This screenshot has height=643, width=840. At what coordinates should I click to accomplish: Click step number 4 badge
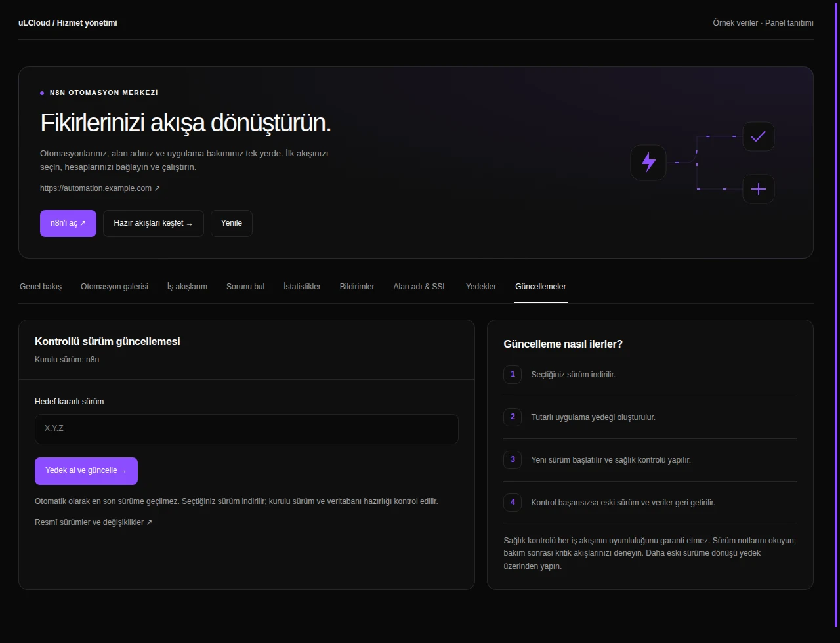pyautogui.click(x=513, y=503)
